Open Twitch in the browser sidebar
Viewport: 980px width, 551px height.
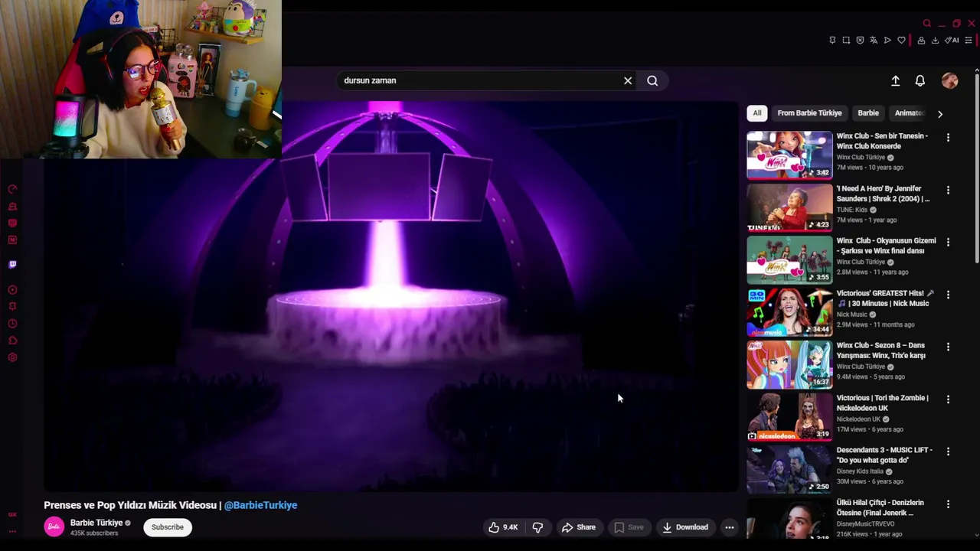(12, 265)
